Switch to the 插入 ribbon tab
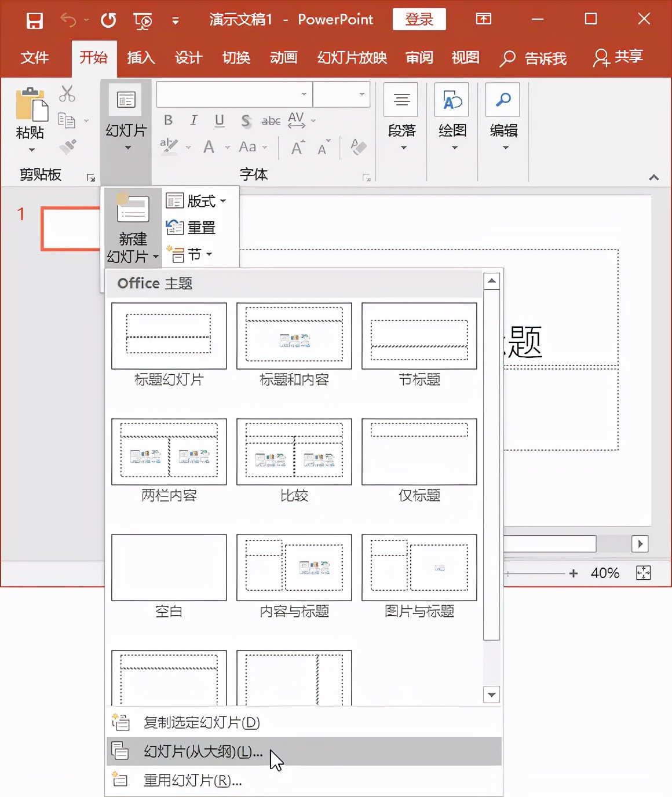 [x=140, y=58]
